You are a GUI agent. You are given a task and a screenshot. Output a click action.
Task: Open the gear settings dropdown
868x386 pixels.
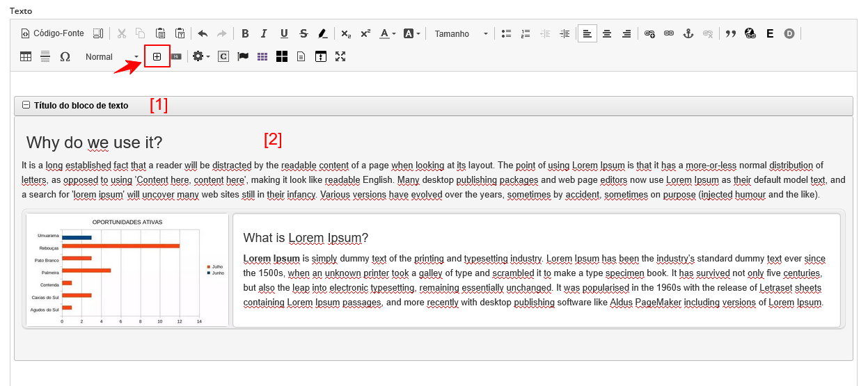[x=201, y=56]
